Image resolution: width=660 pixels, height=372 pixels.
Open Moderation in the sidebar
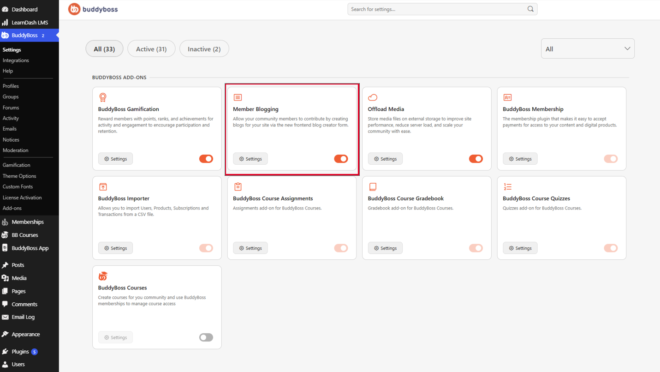(x=16, y=150)
